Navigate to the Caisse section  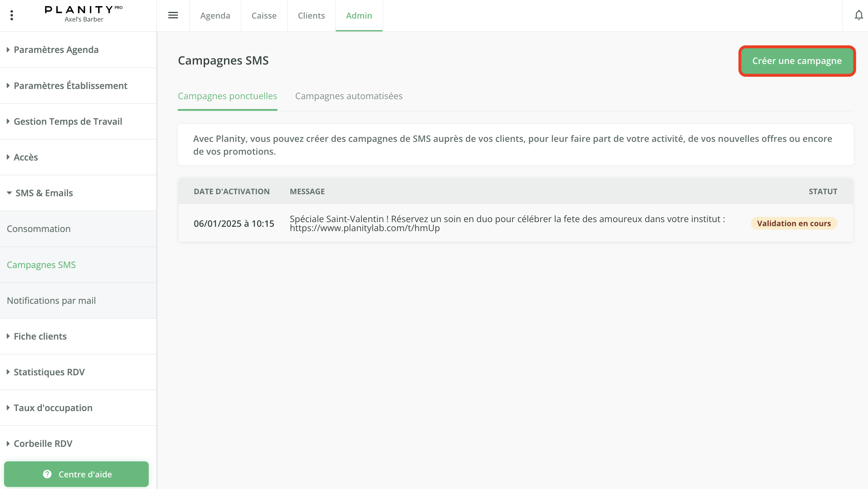(x=264, y=15)
